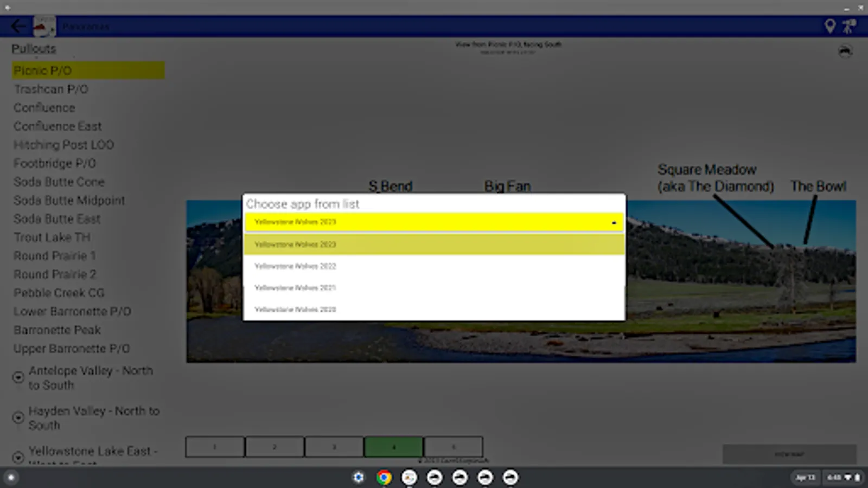Select the Picnic P/O pullout
Screen dimensions: 868x488
(88, 70)
